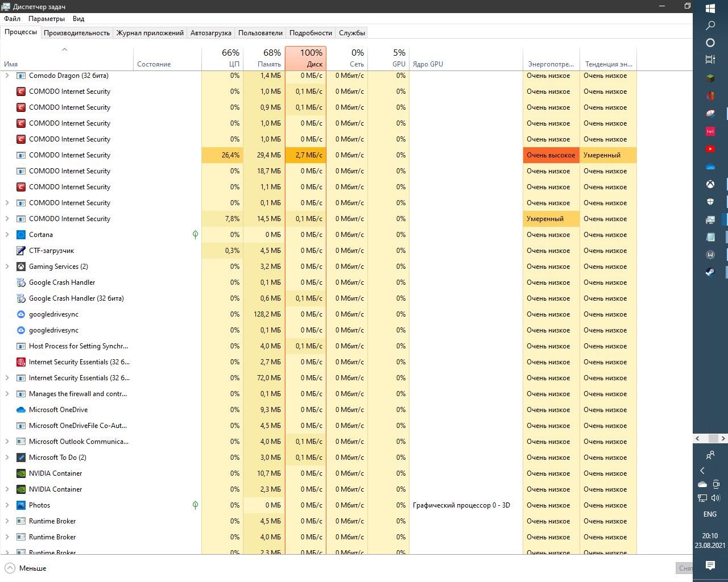Viewport: 728px width, 582px height.
Task: Open the Action Center notifications icon
Action: pyautogui.click(x=710, y=565)
